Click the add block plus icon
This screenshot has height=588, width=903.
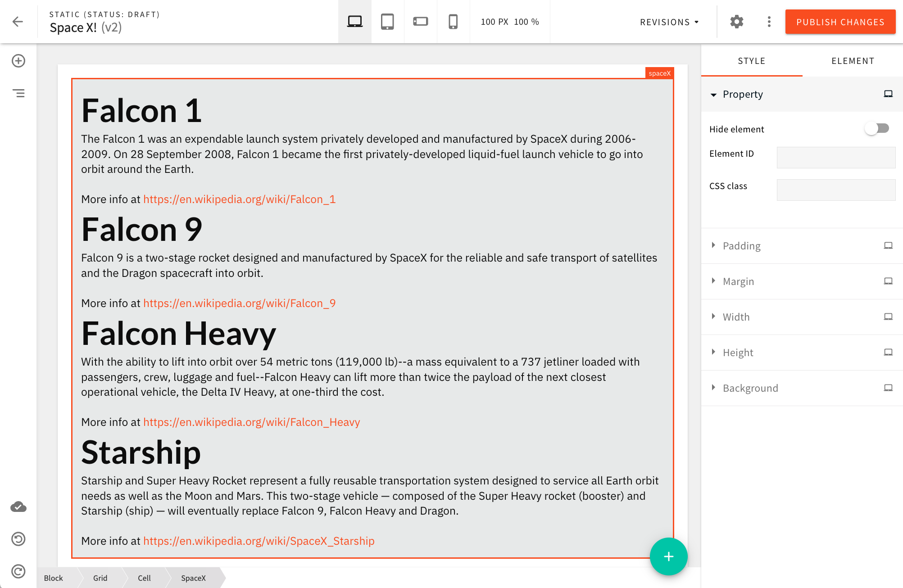click(18, 60)
